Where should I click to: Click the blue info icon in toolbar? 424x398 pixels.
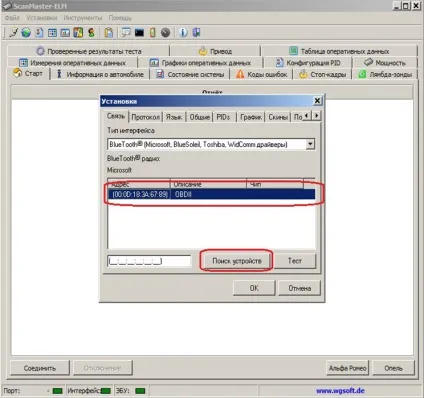pyautogui.click(x=183, y=33)
